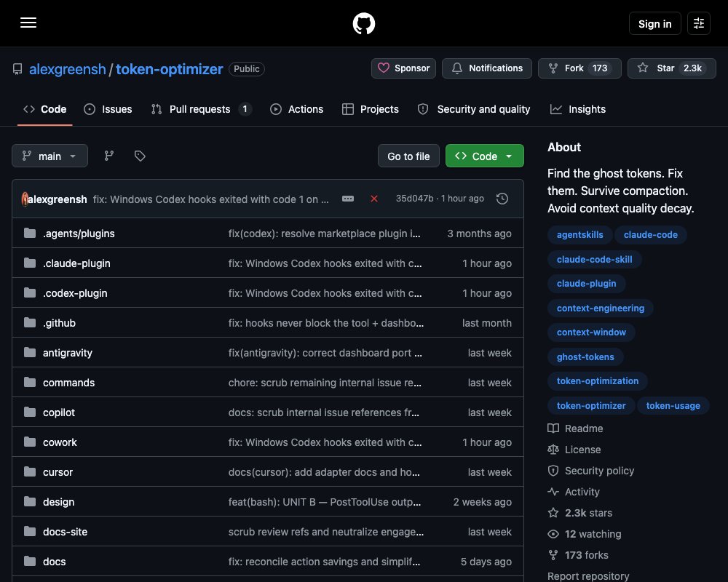View the 2.3k stars link in About
Screen dimensions: 728x582
(580, 513)
